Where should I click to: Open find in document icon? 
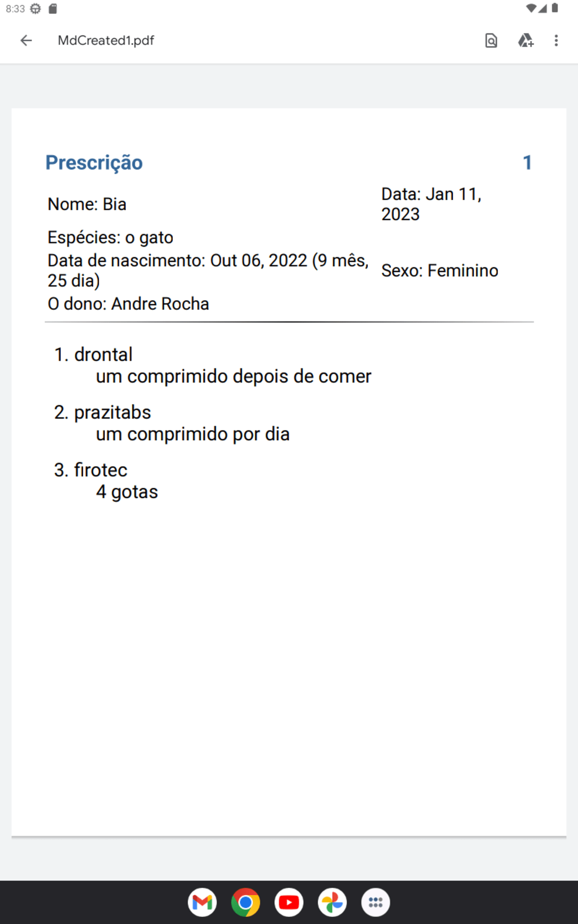[x=491, y=40]
